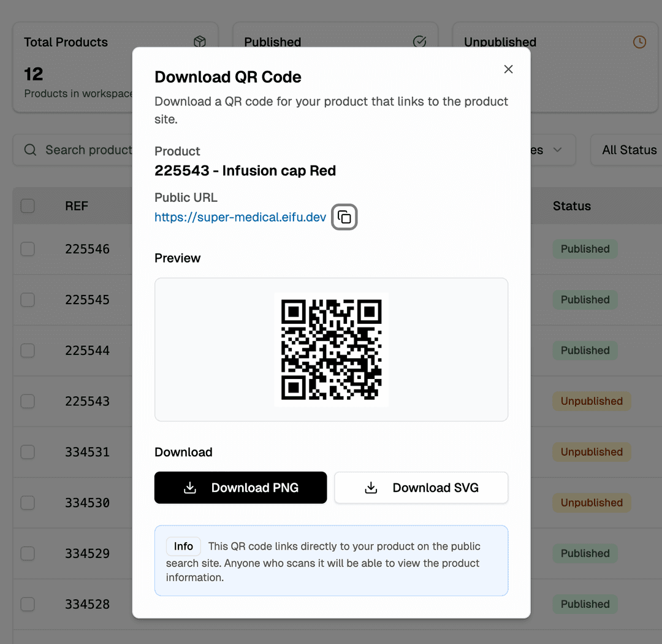662x644 pixels.
Task: Click the package icon on Total Products card
Action: pos(199,42)
